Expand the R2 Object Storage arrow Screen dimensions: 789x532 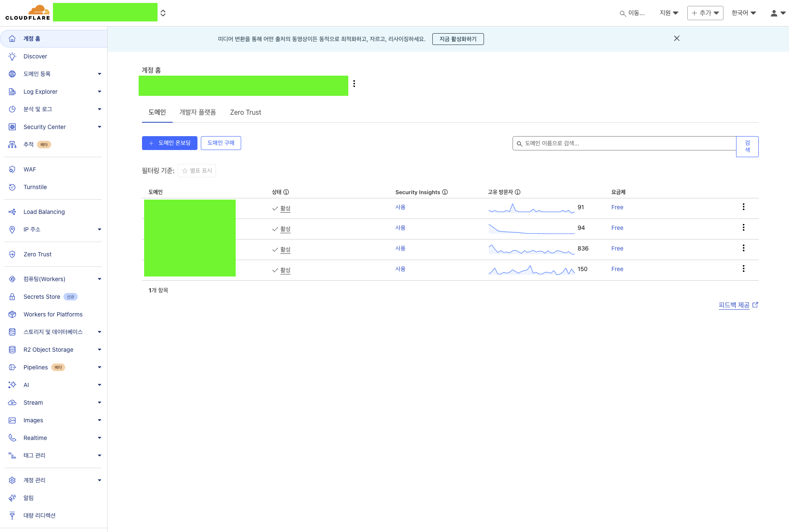(100, 350)
